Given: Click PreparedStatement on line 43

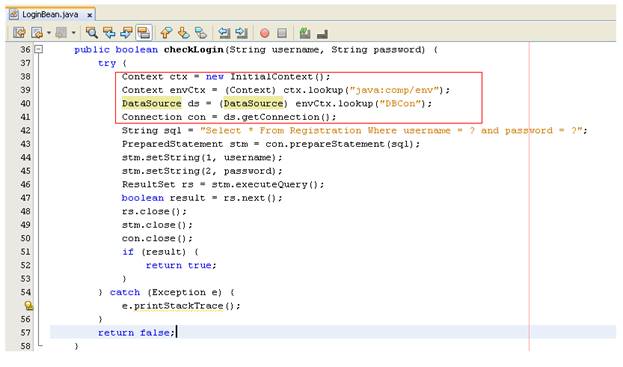Looking at the screenshot, I should (x=172, y=144).
